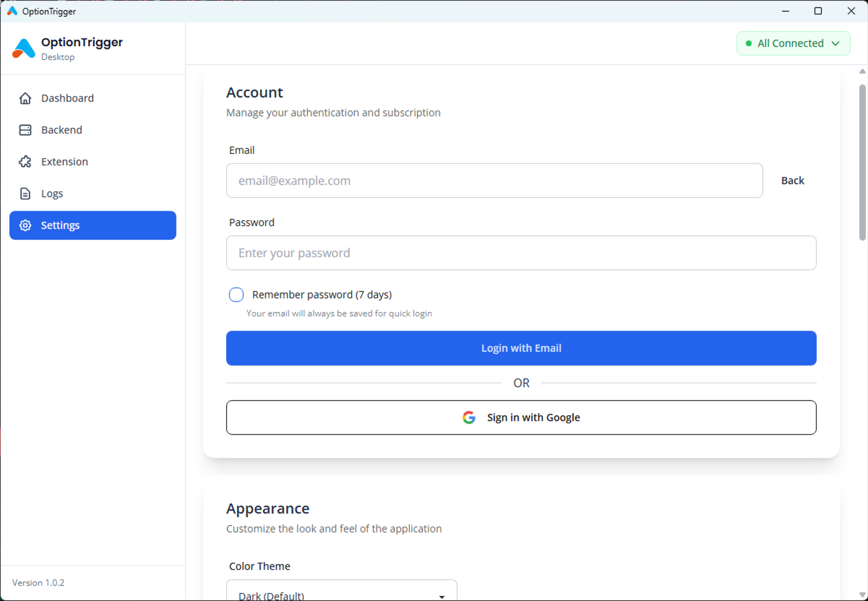Image resolution: width=868 pixels, height=601 pixels.
Task: Click the Dashboard home icon
Action: pyautogui.click(x=25, y=98)
